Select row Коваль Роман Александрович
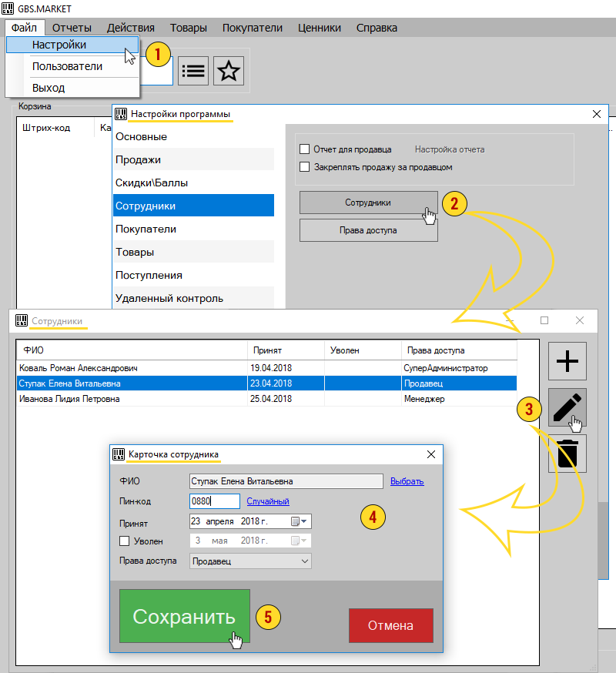The width and height of the screenshot is (616, 673). (x=266, y=368)
